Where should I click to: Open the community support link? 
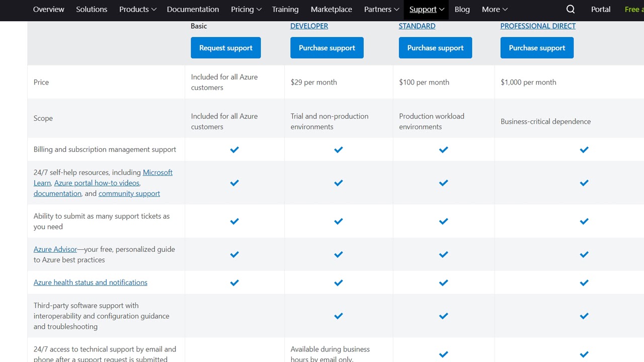129,193
